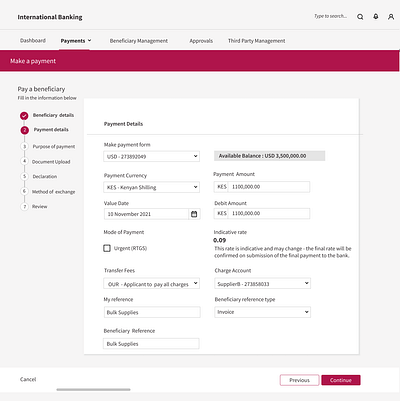Open the Payment Currency dropdown
The width and height of the screenshot is (400, 401).
coord(151,187)
